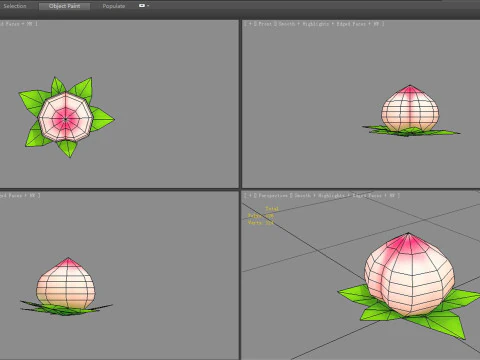Select the peach model in top view

click(65, 117)
